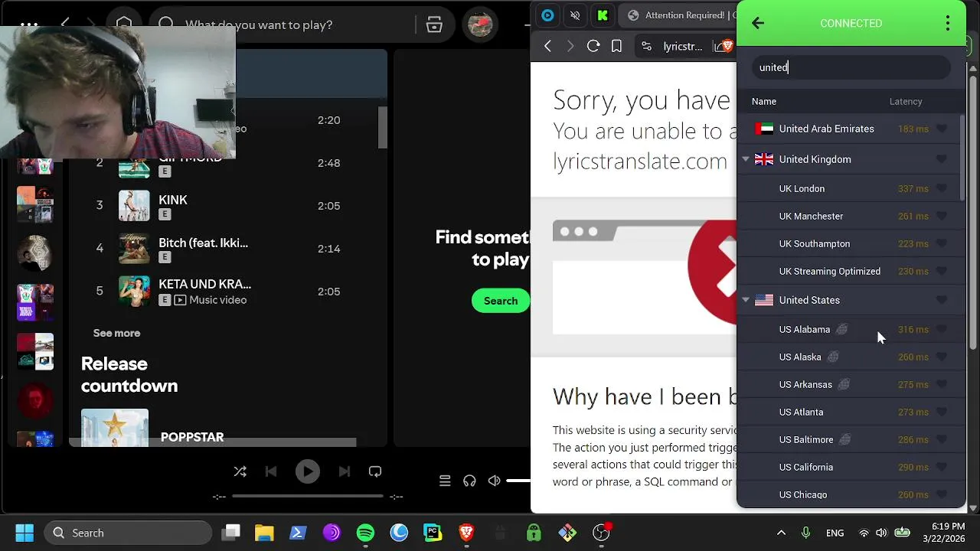Collapse the United Kingdom server group

(746, 159)
